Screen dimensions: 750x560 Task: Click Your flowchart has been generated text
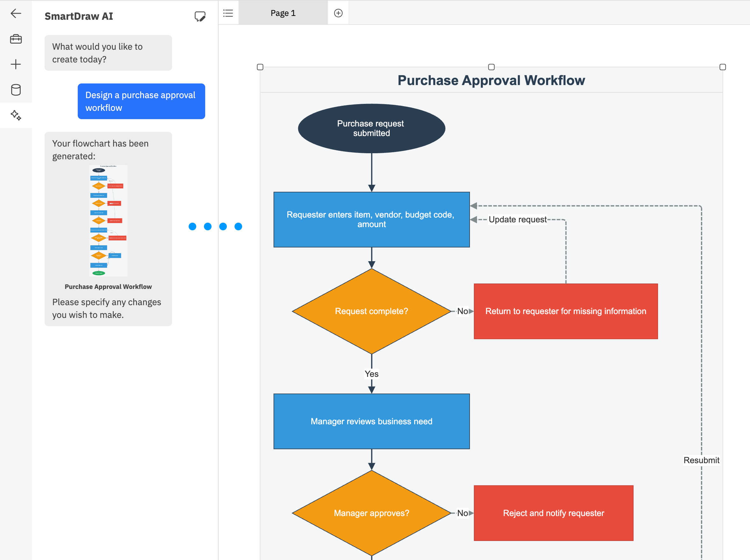[100, 149]
